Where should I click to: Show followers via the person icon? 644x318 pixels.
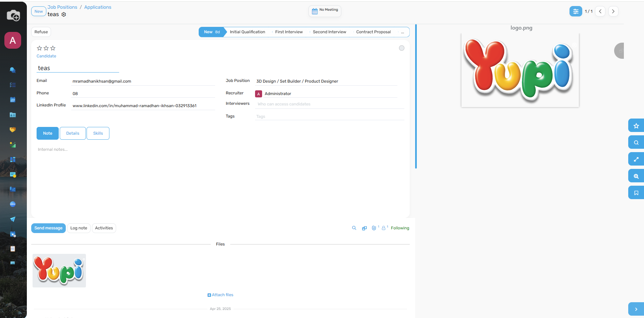pos(384,228)
